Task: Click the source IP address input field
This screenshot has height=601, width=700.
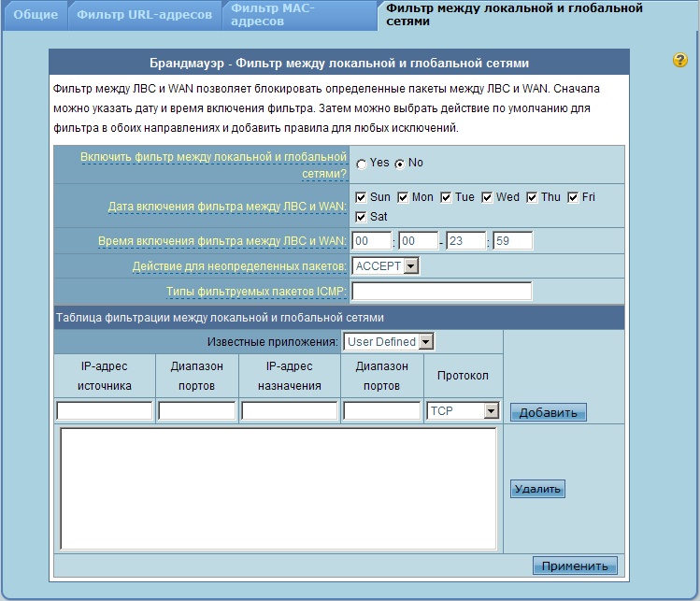Action: point(105,410)
